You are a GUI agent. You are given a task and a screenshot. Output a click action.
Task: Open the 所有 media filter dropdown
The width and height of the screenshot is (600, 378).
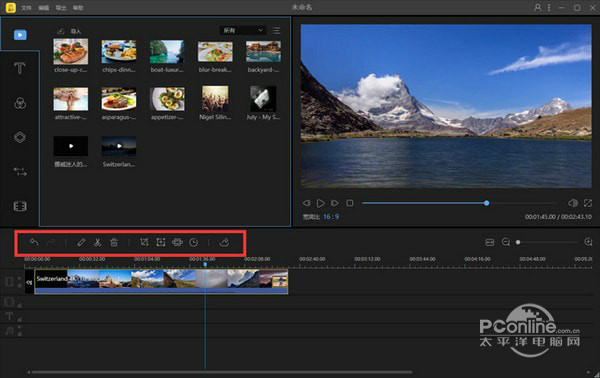[x=243, y=30]
